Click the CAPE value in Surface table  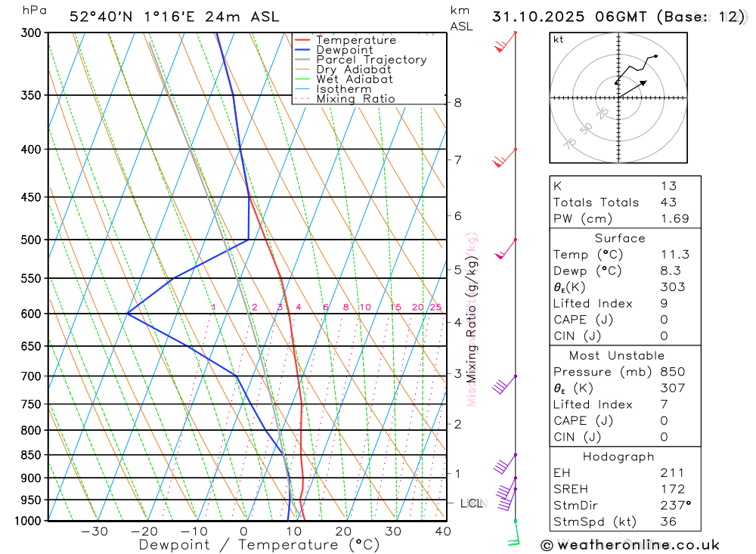[x=664, y=320]
